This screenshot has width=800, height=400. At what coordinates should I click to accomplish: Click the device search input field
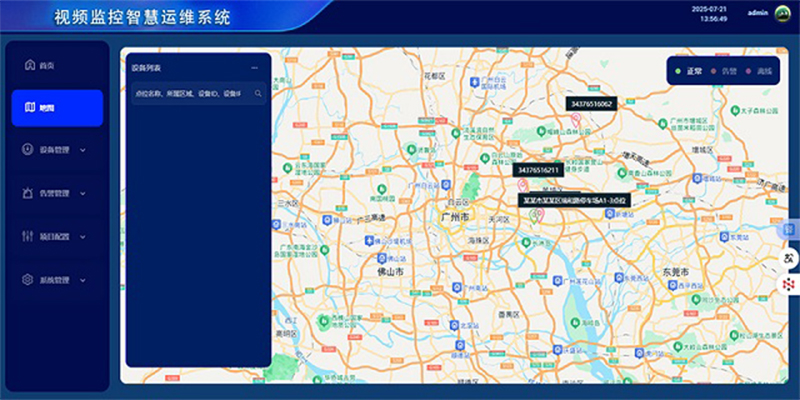(190, 93)
